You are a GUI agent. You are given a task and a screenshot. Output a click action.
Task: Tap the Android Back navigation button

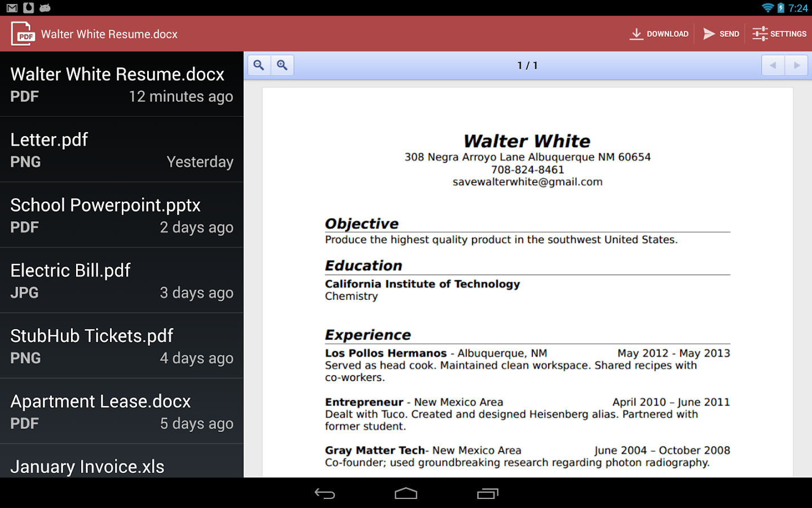[x=325, y=494]
